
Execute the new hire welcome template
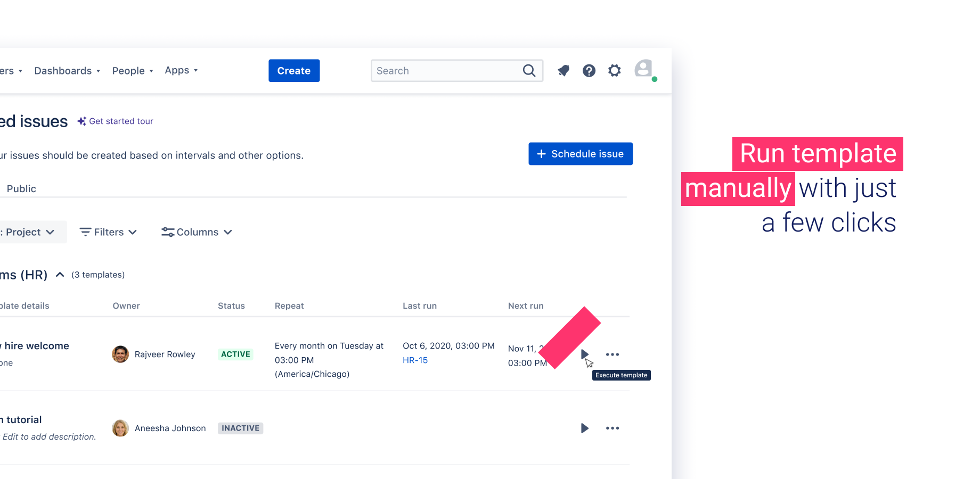point(584,354)
